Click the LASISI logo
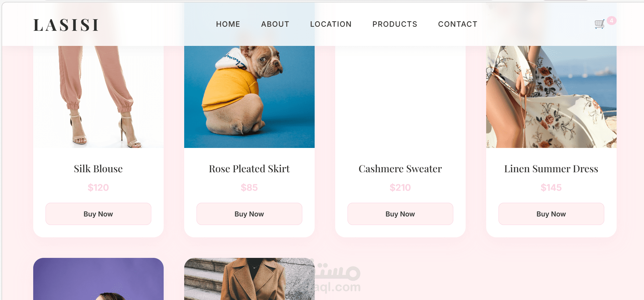Image resolution: width=644 pixels, height=300 pixels. [x=66, y=25]
